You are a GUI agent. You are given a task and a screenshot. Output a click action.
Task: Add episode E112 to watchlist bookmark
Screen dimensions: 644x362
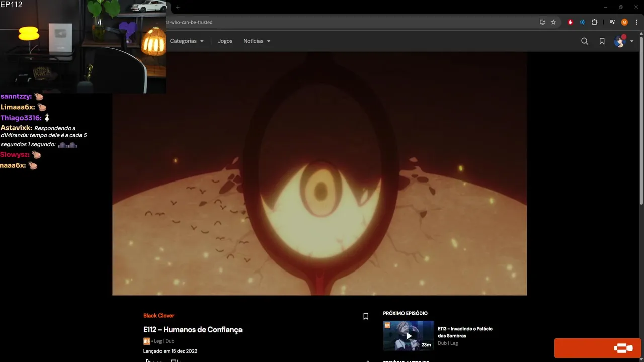[366, 316]
